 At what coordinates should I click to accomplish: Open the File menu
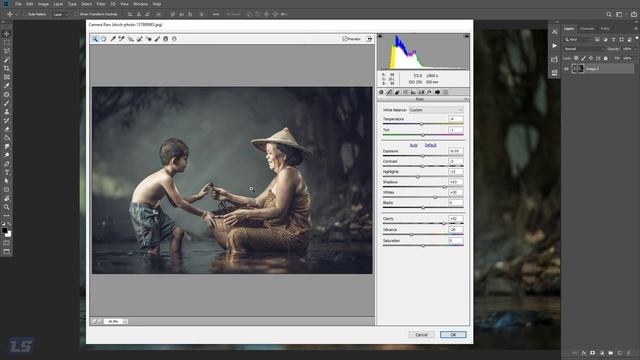[x=18, y=4]
